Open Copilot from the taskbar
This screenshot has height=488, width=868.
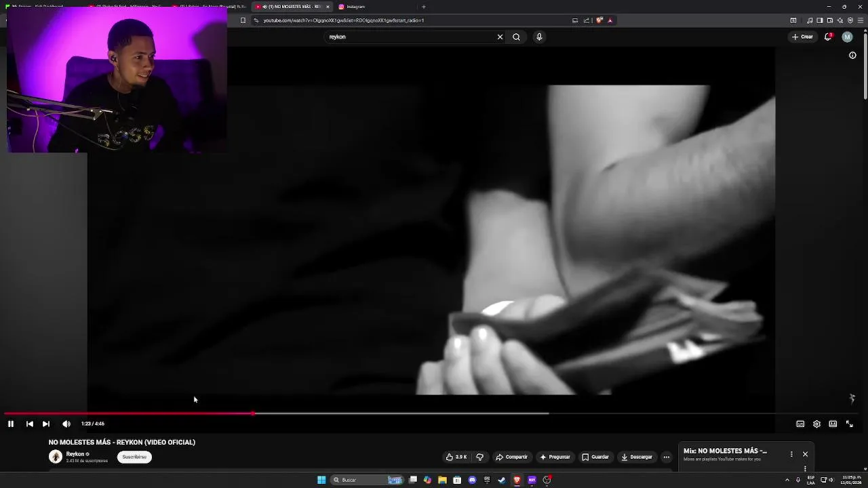pos(427,480)
